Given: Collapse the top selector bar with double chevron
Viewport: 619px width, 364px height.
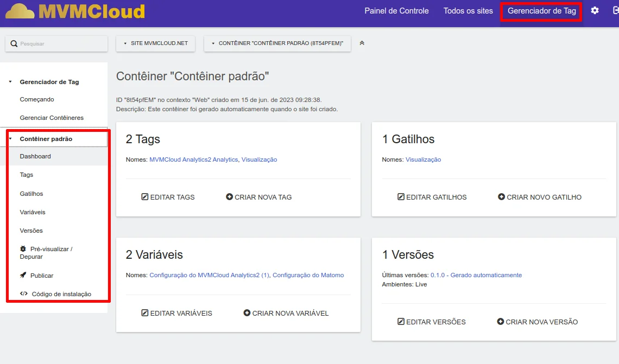Looking at the screenshot, I should (362, 43).
